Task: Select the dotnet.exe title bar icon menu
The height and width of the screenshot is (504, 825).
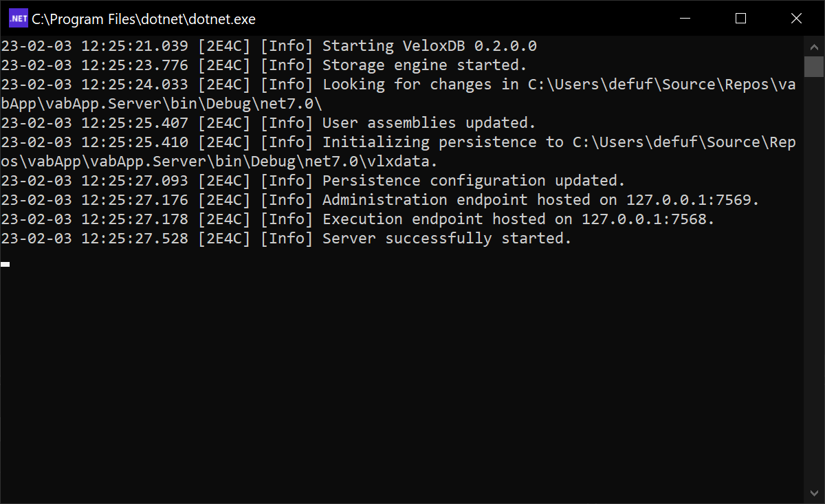Action: pyautogui.click(x=17, y=18)
